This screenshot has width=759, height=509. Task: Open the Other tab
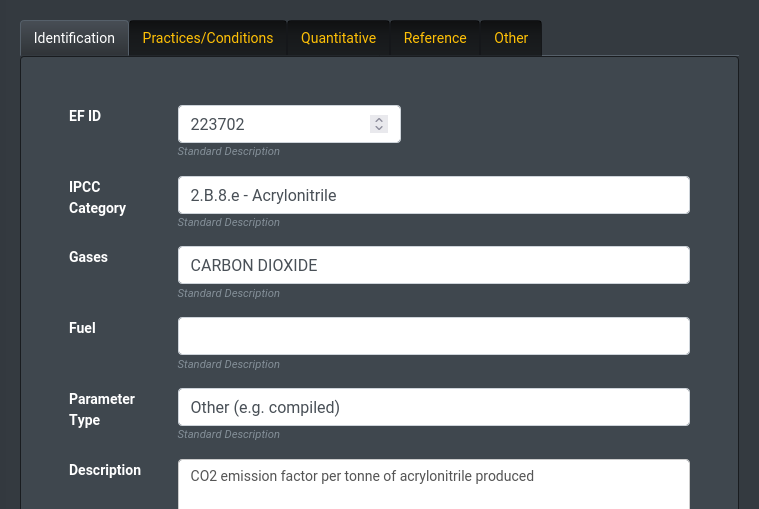click(x=511, y=38)
